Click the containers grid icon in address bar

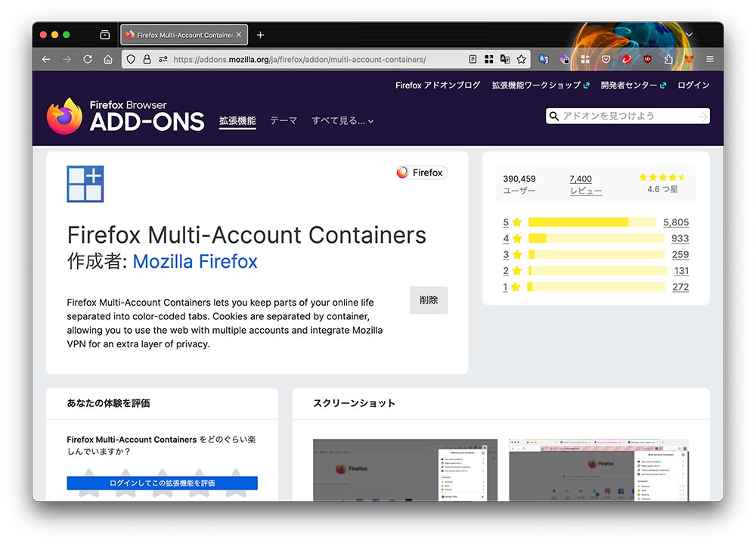489,59
